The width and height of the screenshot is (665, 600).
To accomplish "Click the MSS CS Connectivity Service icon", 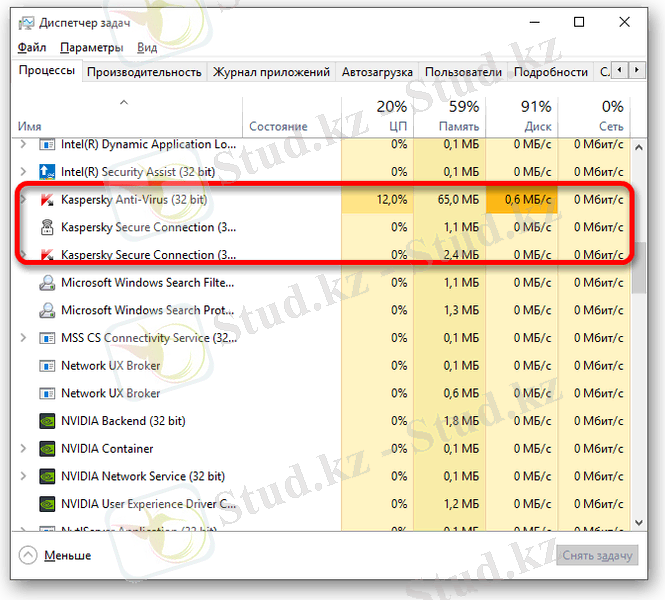I will click(x=47, y=338).
